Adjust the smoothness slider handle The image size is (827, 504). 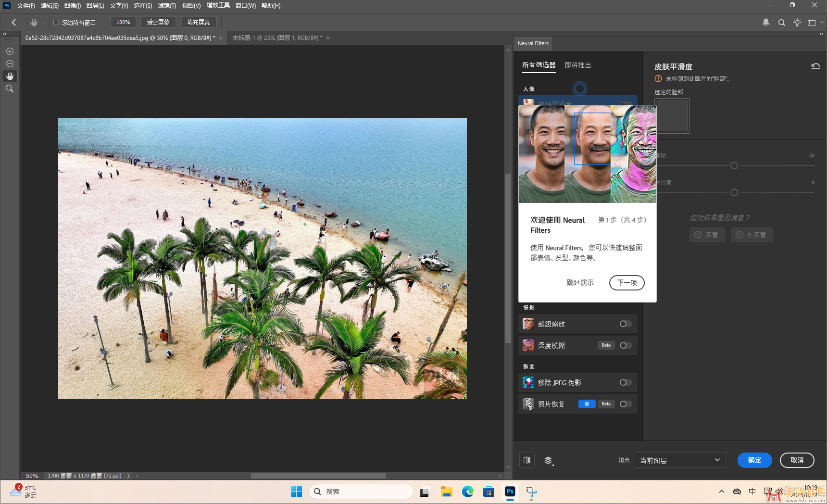(x=734, y=192)
